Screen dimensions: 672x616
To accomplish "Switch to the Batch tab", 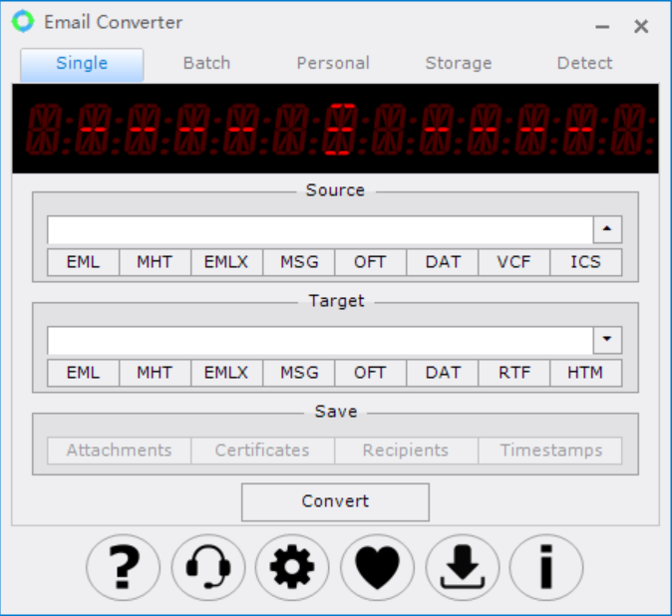I will [207, 64].
